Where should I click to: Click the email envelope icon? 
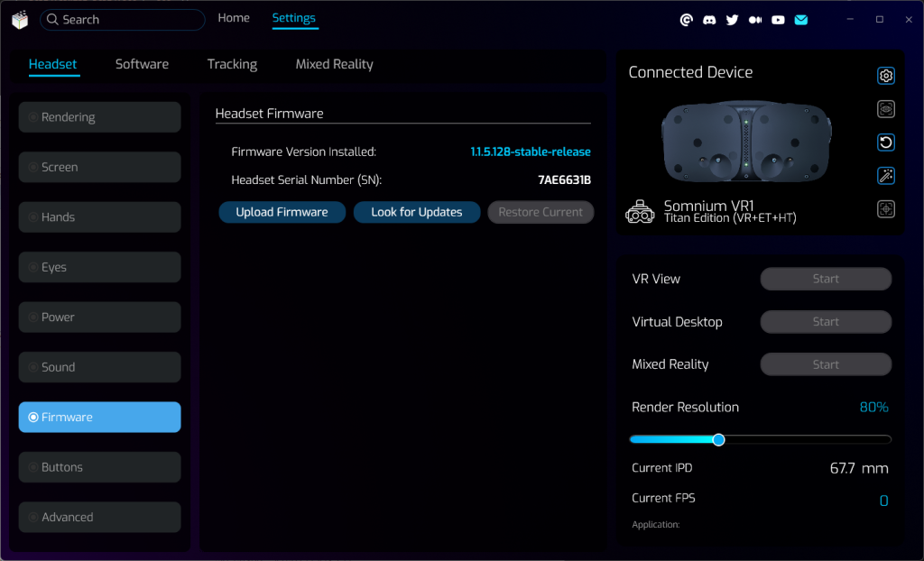(800, 20)
